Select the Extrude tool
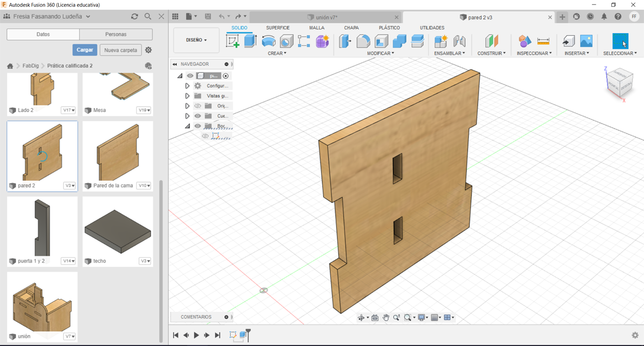 pyautogui.click(x=250, y=41)
